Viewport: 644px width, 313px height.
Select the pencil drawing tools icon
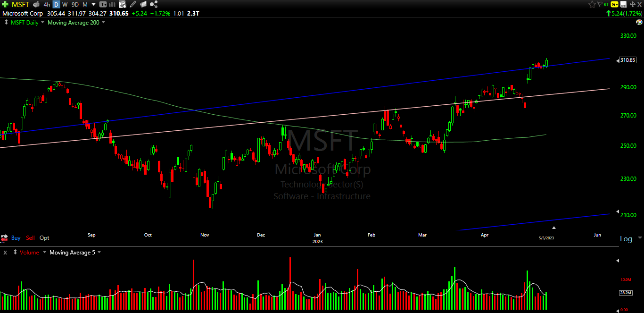133,4
